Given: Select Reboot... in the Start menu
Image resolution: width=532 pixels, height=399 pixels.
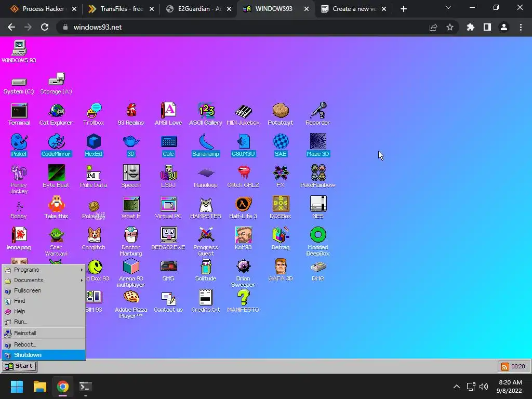Looking at the screenshot, I should coord(44,344).
